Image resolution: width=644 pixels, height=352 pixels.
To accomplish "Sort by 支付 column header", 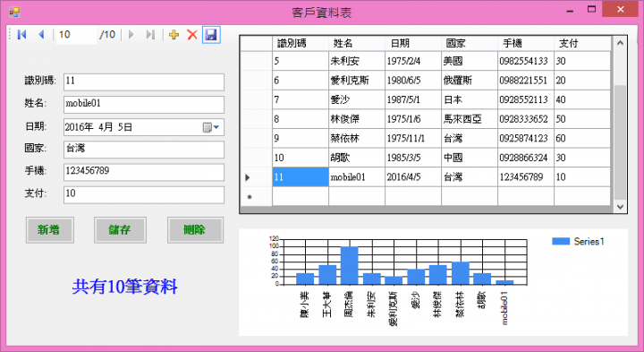I will [582, 43].
